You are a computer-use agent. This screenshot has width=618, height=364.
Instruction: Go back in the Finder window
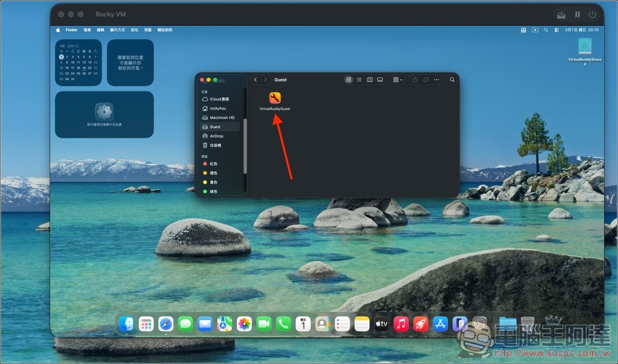click(x=255, y=80)
